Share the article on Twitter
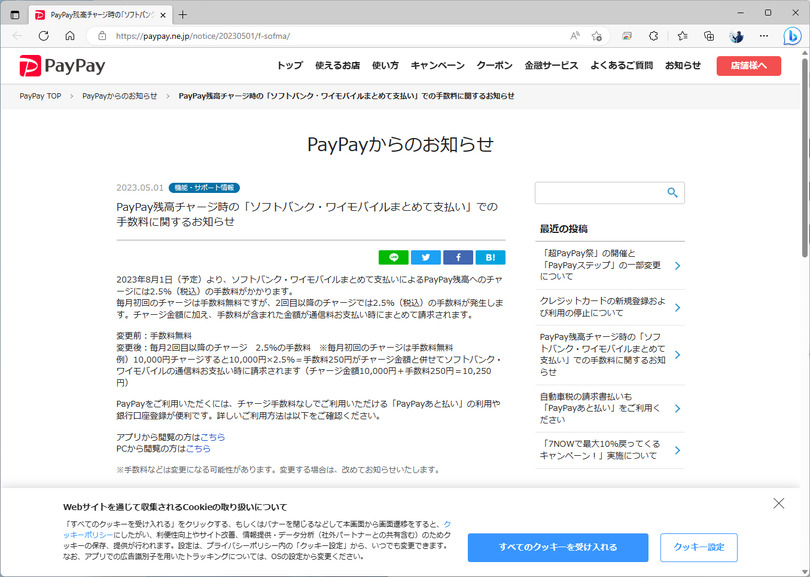Image resolution: width=810 pixels, height=577 pixels. 426,257
